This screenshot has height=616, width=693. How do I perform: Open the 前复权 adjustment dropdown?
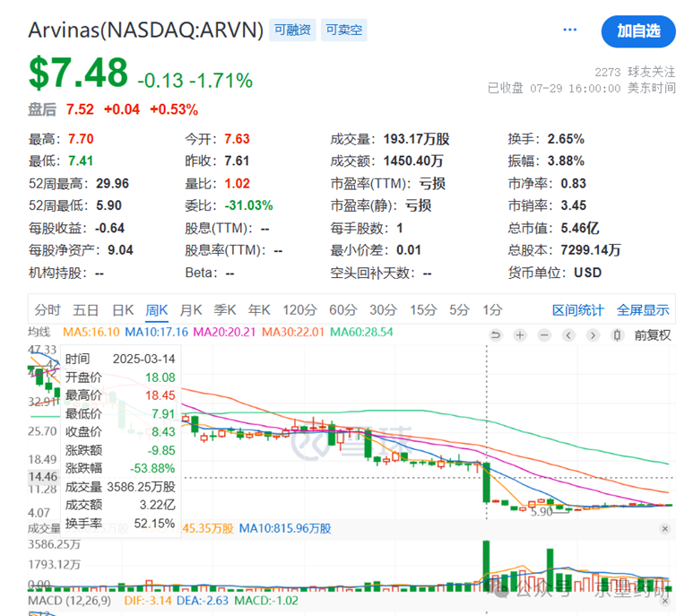click(653, 335)
